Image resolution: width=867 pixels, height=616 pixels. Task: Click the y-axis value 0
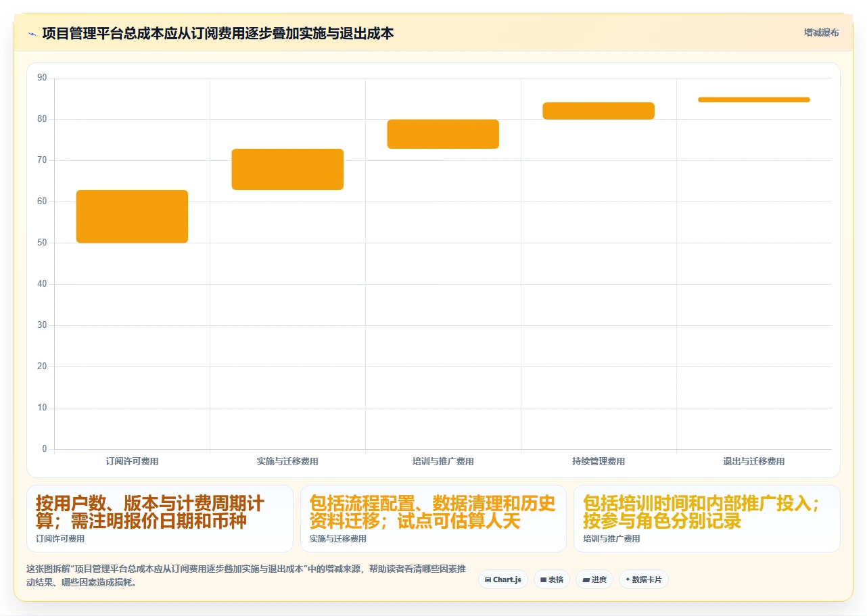(45, 449)
